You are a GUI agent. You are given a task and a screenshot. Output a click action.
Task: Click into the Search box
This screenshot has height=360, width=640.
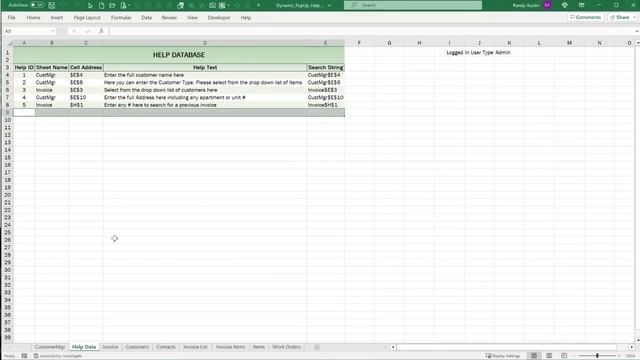click(413, 5)
